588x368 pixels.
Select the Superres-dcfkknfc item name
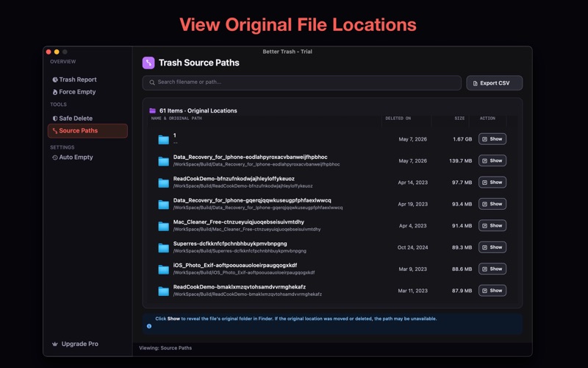[230, 244]
